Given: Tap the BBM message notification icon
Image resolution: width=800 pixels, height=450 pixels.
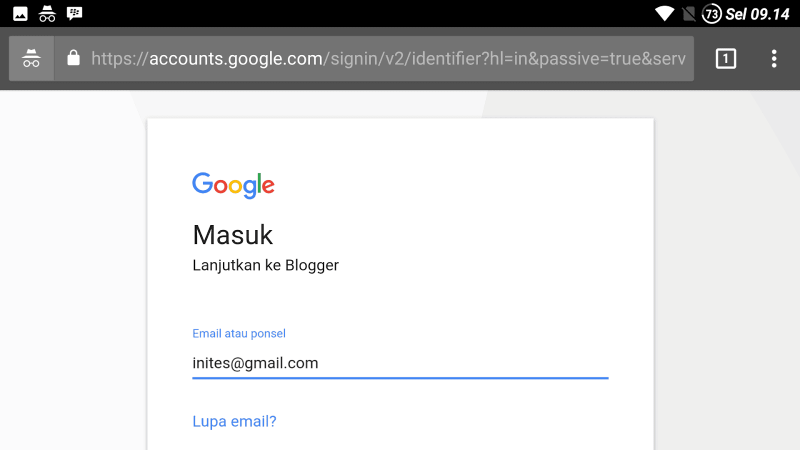Looking at the screenshot, I should (74, 13).
